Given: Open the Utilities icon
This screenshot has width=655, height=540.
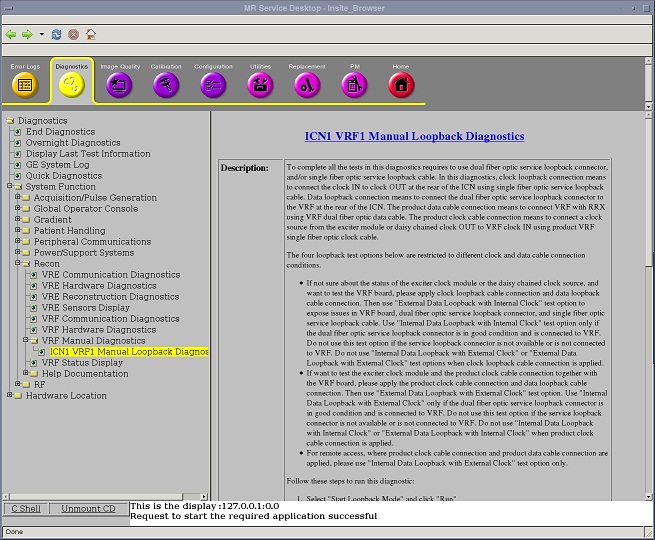Looking at the screenshot, I should [x=260, y=85].
